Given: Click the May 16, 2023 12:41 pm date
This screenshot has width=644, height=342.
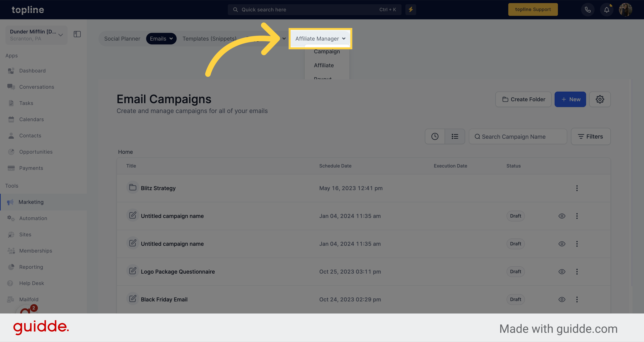Looking at the screenshot, I should (351, 188).
